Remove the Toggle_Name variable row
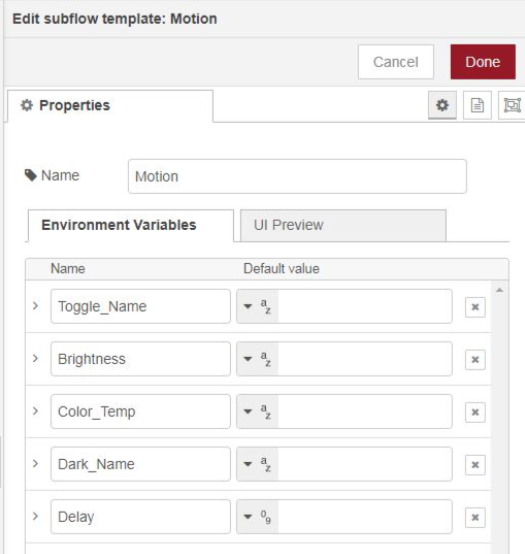The image size is (525, 554). tap(475, 307)
